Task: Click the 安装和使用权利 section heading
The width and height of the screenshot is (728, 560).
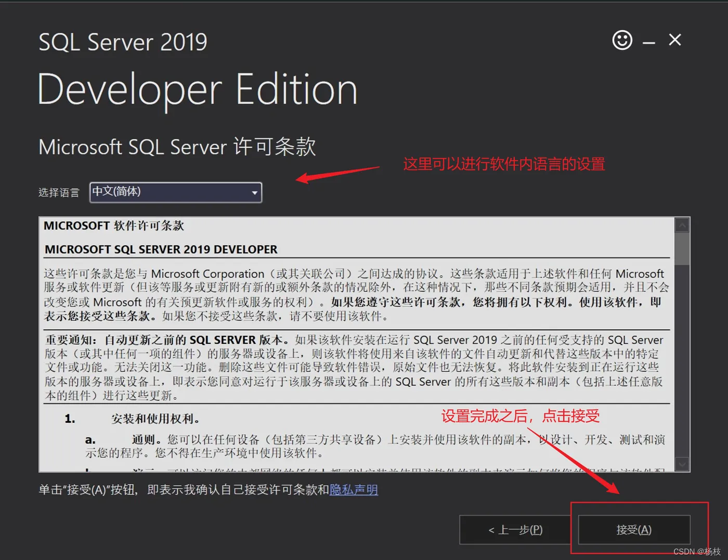Action: tap(155, 419)
